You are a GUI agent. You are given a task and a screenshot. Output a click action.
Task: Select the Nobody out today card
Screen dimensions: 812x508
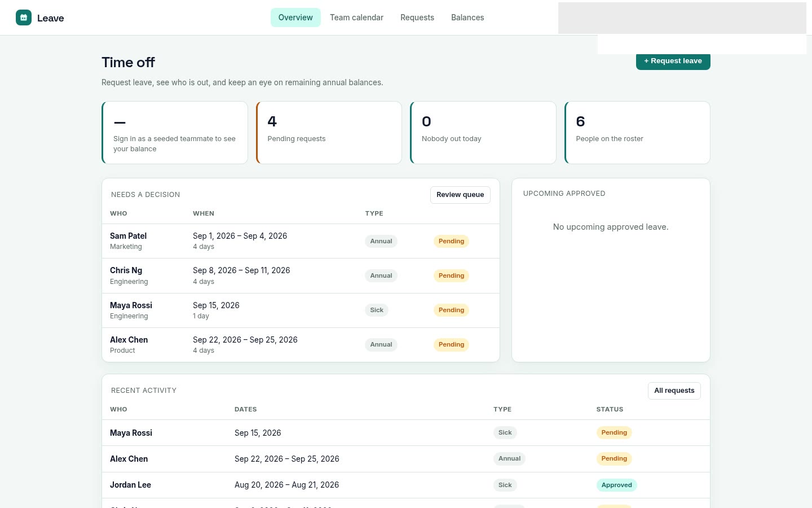click(x=483, y=133)
